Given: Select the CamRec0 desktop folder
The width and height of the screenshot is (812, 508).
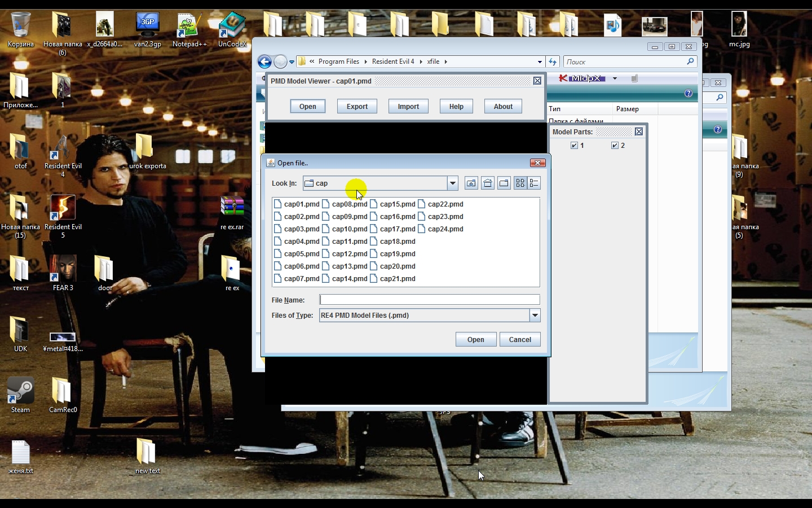Looking at the screenshot, I should pos(63,395).
